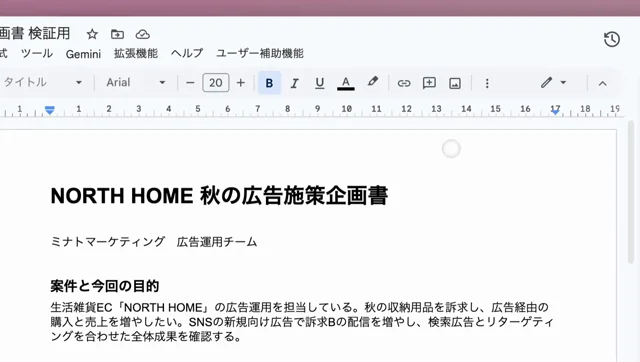The height and width of the screenshot is (362, 640).
Task: Click the paragraph starting 生活雑貨EC
Action: (302, 322)
